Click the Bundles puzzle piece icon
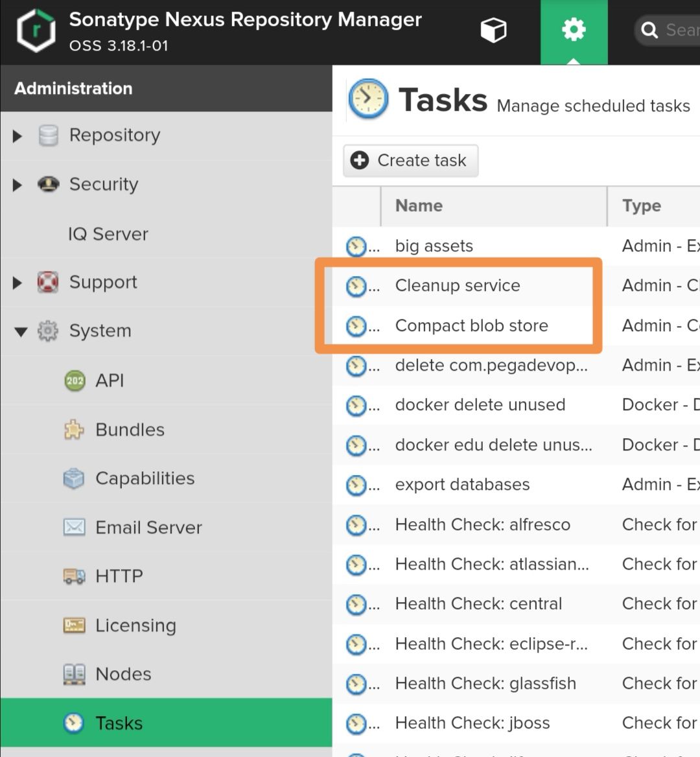 [74, 430]
